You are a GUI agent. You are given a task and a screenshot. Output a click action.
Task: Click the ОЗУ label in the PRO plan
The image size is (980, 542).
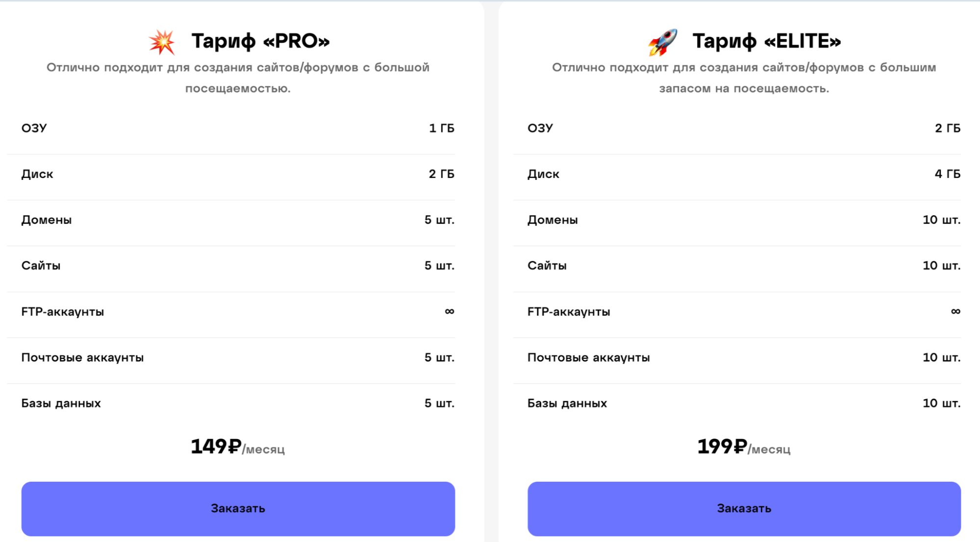point(34,128)
